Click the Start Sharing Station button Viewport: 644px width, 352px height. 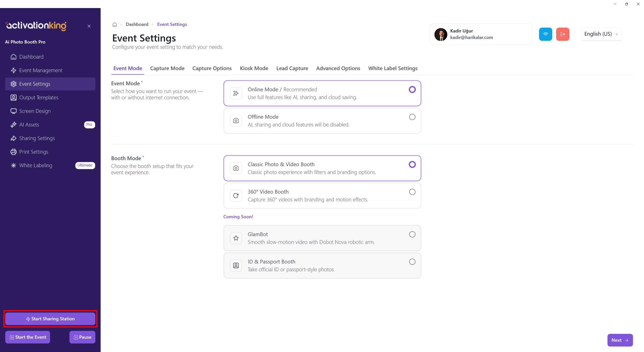tap(50, 319)
